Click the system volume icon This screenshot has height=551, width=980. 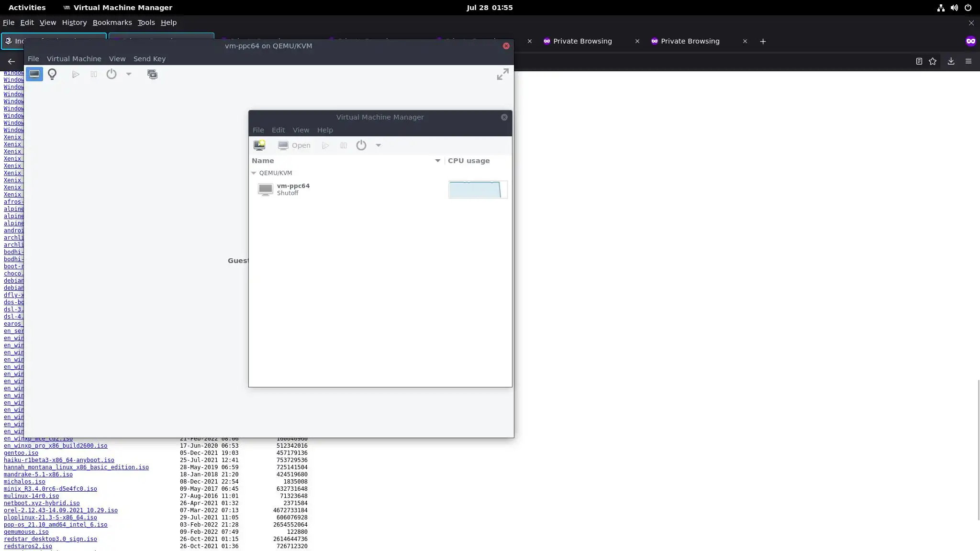pos(954,8)
